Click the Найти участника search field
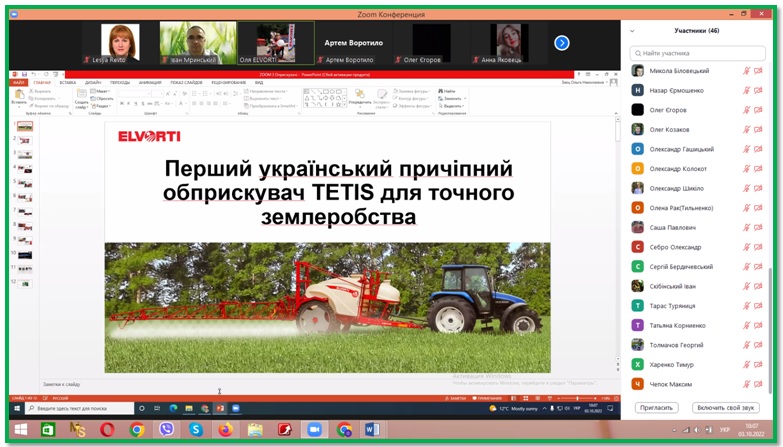 coord(698,53)
